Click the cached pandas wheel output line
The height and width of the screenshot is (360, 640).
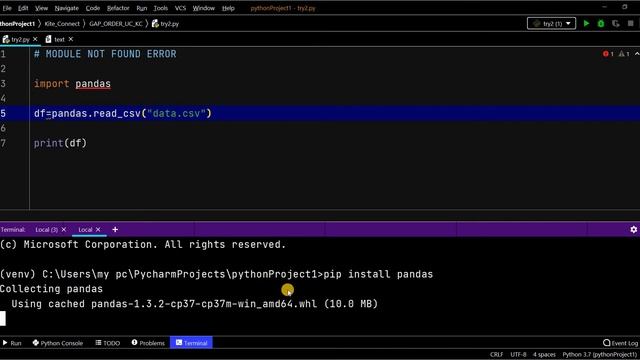click(x=194, y=304)
